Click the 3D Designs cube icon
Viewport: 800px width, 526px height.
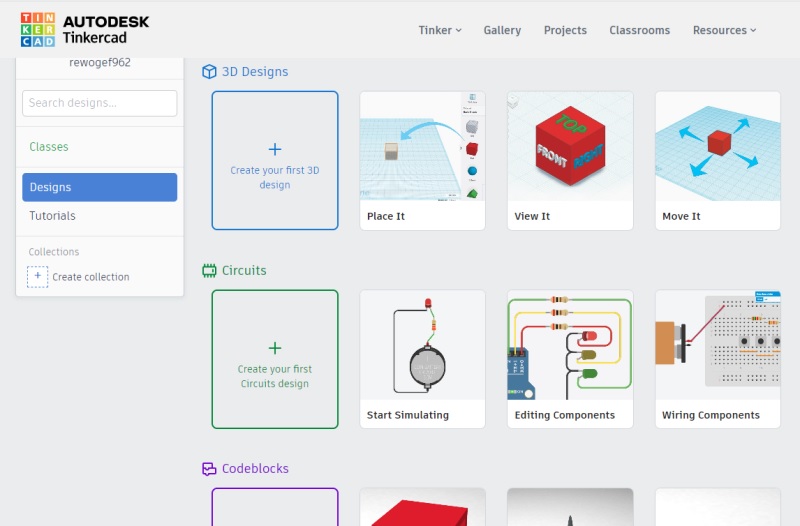pyautogui.click(x=209, y=71)
